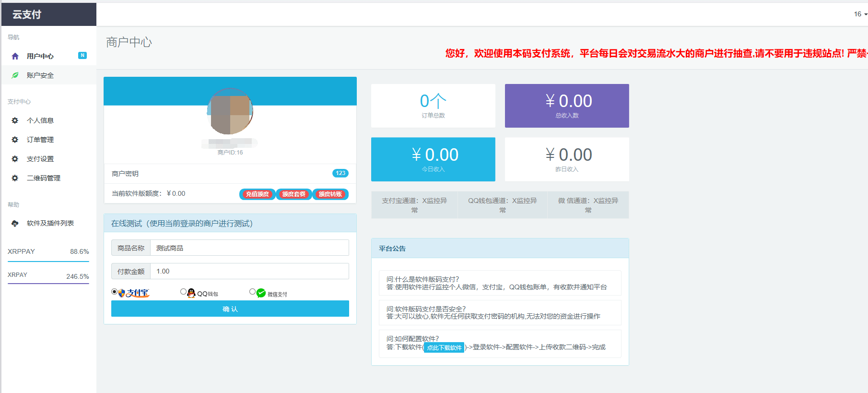Open 订单管理 menu item

pyautogui.click(x=49, y=140)
